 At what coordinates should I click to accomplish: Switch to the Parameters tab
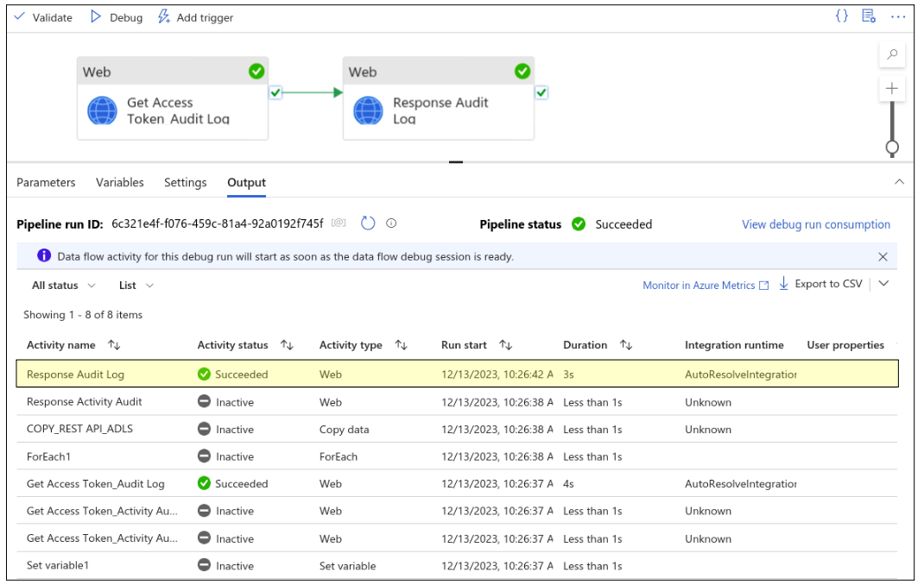coord(46,182)
